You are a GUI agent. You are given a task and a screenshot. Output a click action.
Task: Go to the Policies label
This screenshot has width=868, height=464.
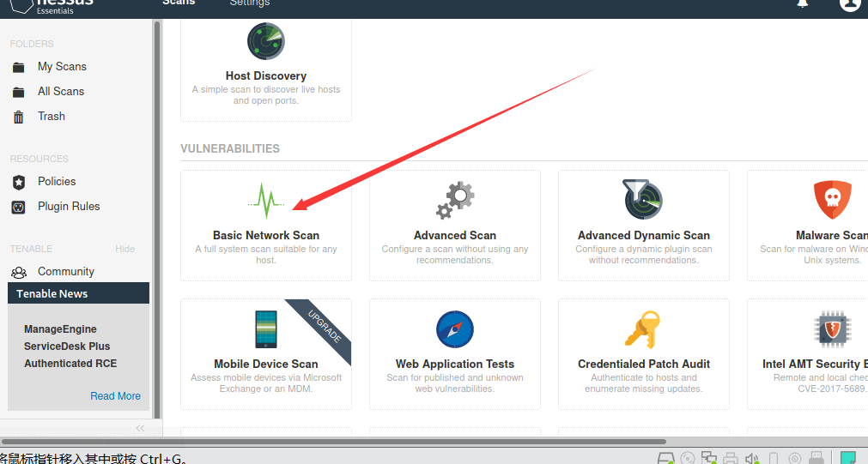57,181
